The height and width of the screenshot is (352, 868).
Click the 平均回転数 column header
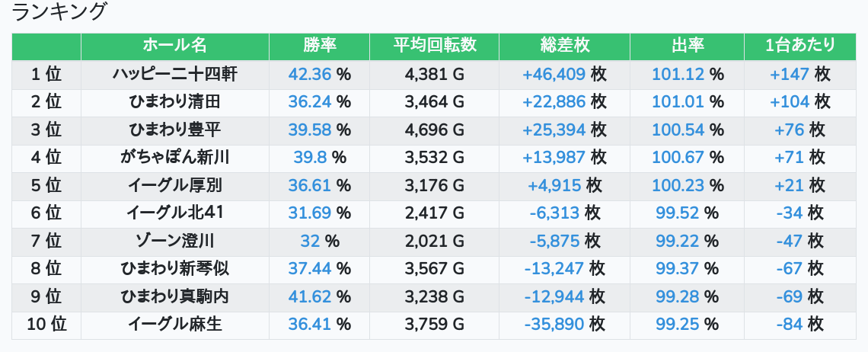pyautogui.click(x=434, y=46)
